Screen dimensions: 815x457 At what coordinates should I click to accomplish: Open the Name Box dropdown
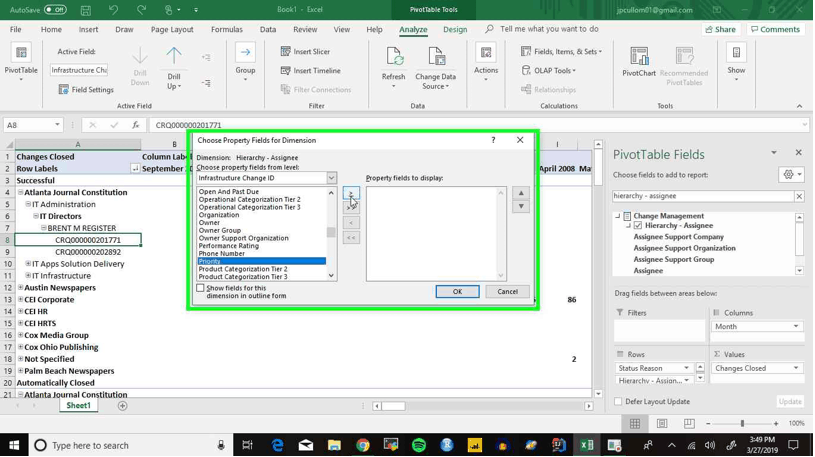coord(57,125)
